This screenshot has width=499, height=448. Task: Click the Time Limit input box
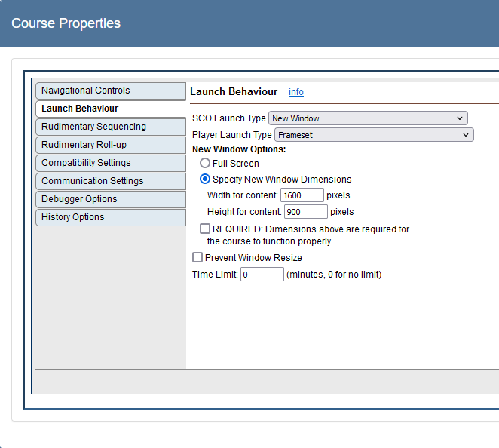pos(262,275)
